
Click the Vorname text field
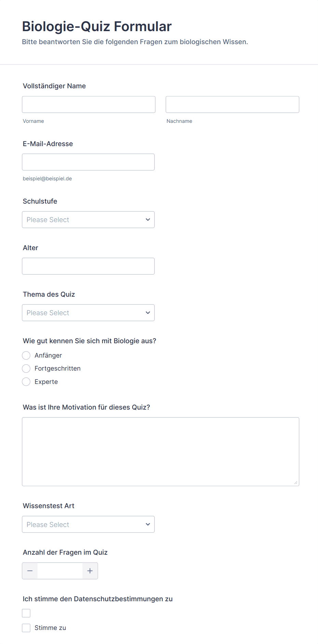click(x=89, y=104)
